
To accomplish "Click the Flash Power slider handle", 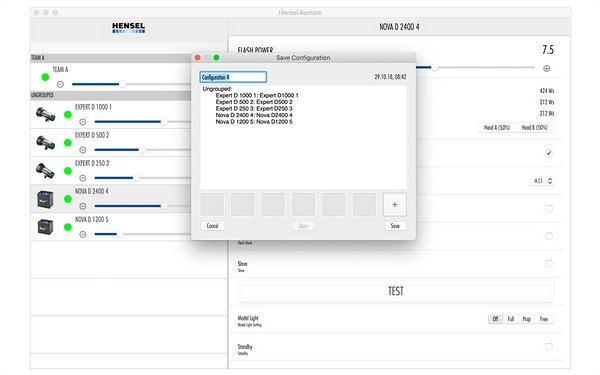I will (x=435, y=68).
